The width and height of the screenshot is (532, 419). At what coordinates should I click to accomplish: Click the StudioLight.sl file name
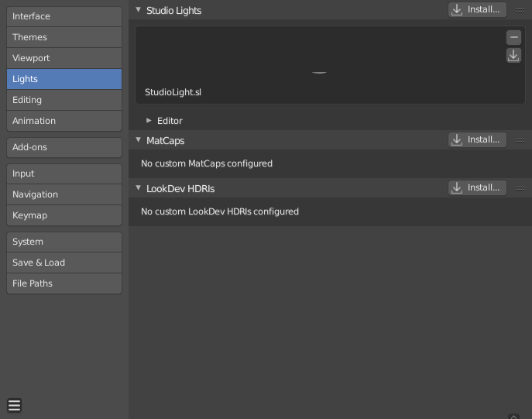[173, 92]
